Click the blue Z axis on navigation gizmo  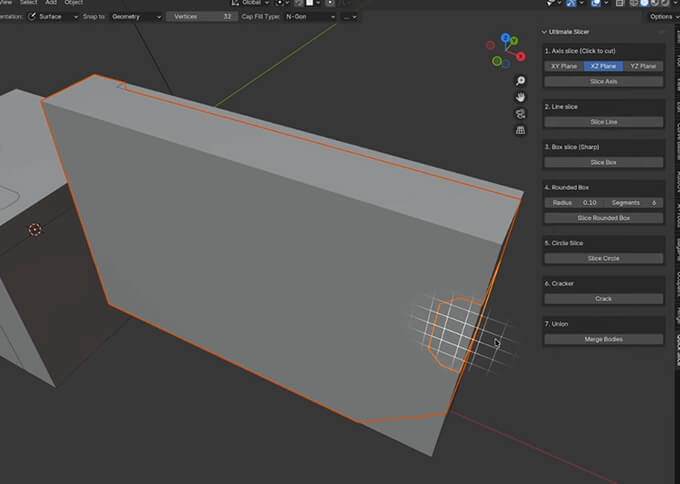508,38
